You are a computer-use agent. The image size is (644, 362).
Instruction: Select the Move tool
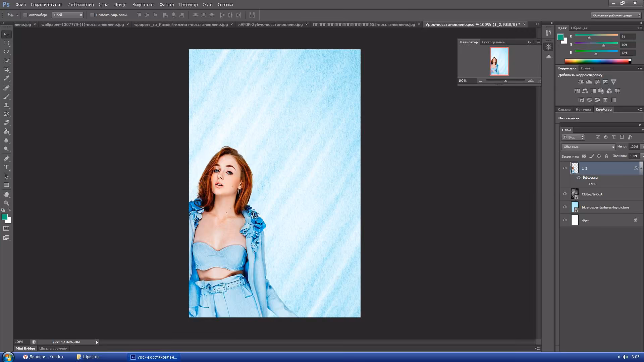coord(6,35)
